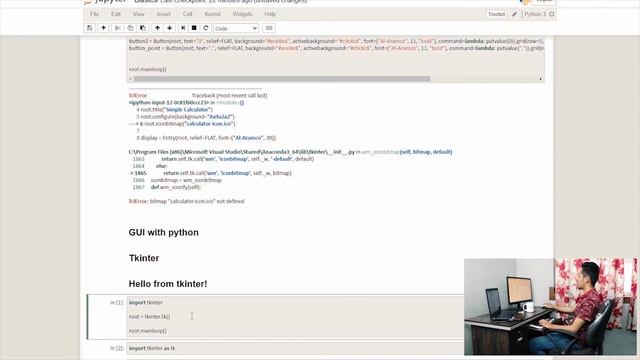Insert a new cell below using plus icon
The width and height of the screenshot is (640, 360).
(x=103, y=28)
